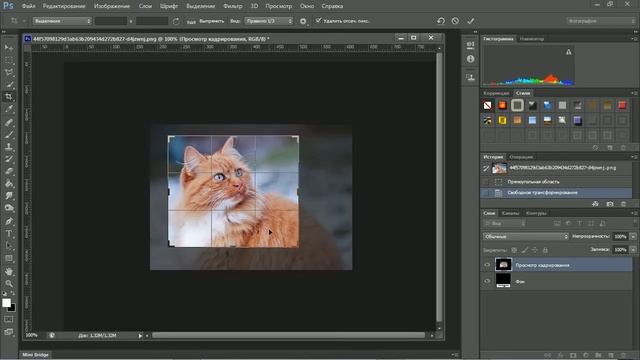640x360 pixels.
Task: Create new snapshot in History panel
Action: [609, 204]
